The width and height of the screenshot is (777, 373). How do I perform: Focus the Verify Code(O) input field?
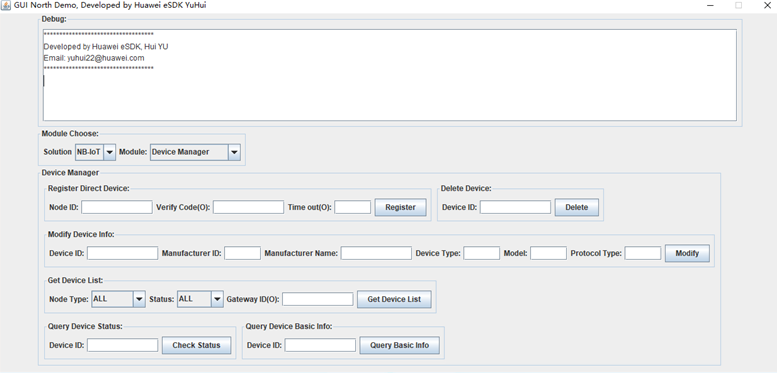point(248,207)
